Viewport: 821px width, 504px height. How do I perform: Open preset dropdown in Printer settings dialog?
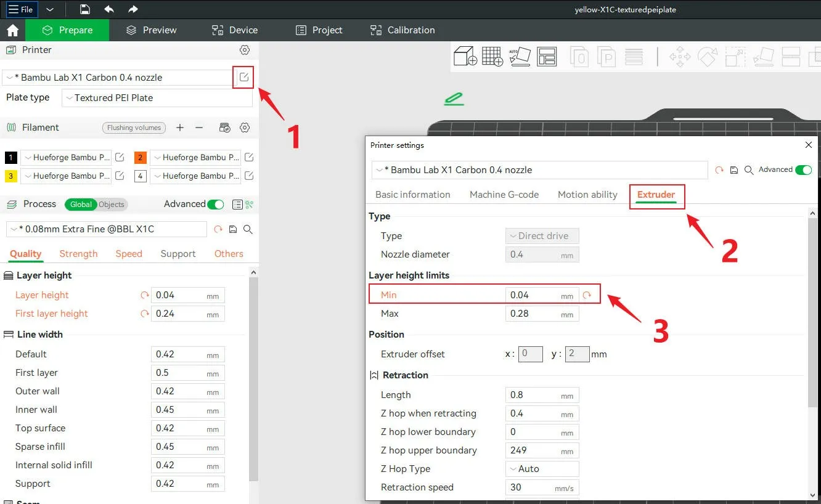(539, 170)
